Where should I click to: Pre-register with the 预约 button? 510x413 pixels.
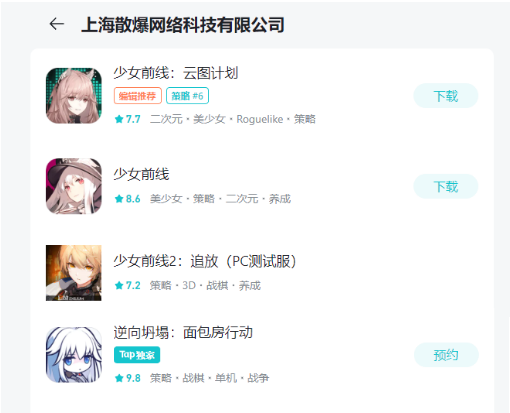coord(446,355)
